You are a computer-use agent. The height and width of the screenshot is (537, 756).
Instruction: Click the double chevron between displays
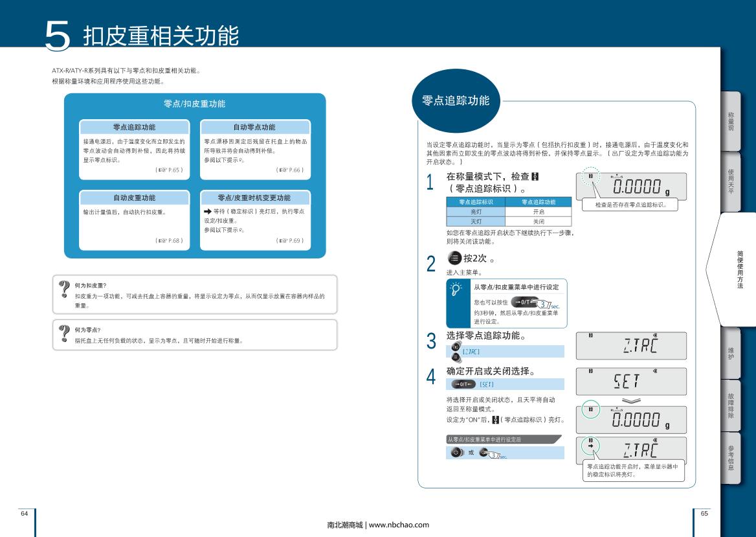coord(631,400)
